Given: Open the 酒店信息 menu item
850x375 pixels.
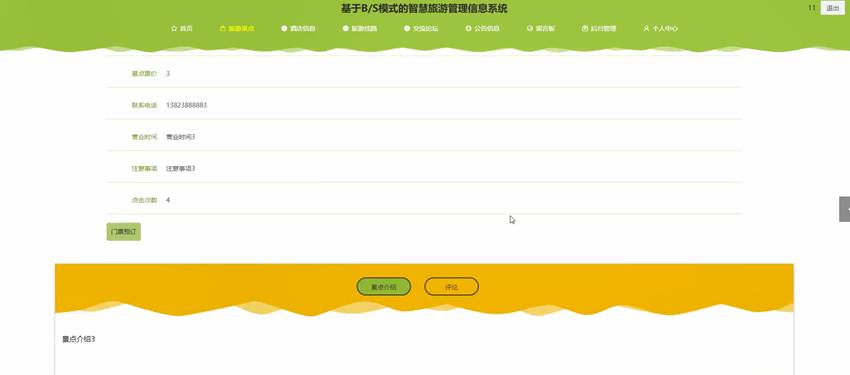Looking at the screenshot, I should [x=298, y=29].
